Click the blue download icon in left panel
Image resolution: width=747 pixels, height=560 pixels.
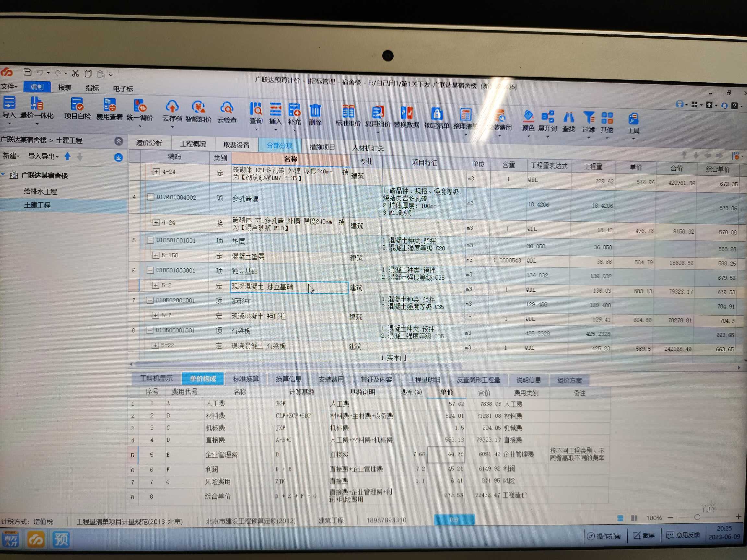point(118,157)
